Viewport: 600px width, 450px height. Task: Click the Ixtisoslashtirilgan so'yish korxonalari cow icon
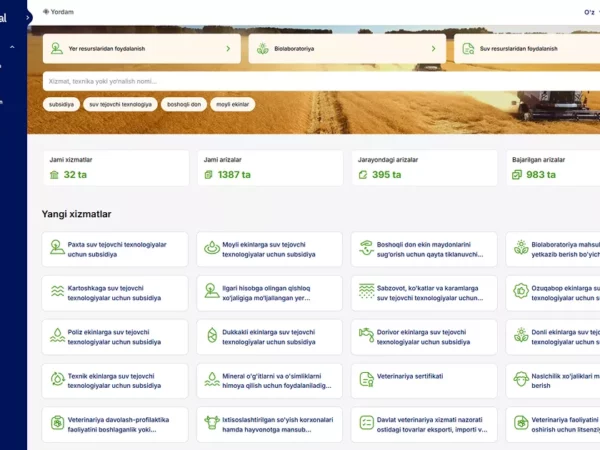(212, 424)
